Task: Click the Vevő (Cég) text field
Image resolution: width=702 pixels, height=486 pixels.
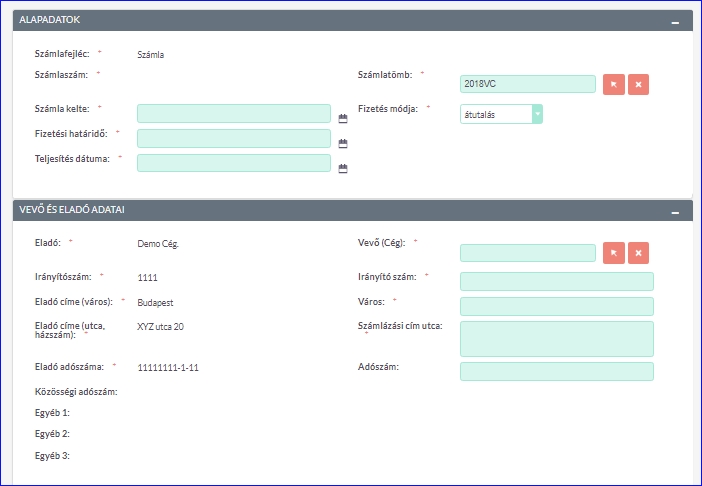Action: click(527, 253)
